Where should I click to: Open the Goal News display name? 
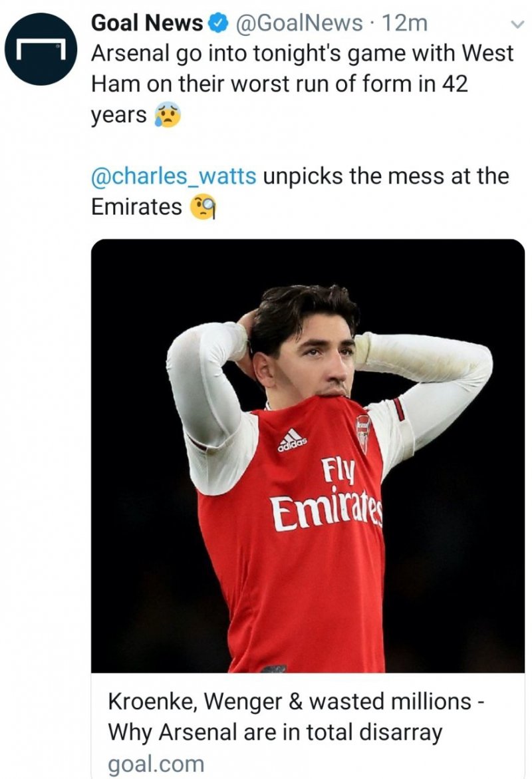146,24
